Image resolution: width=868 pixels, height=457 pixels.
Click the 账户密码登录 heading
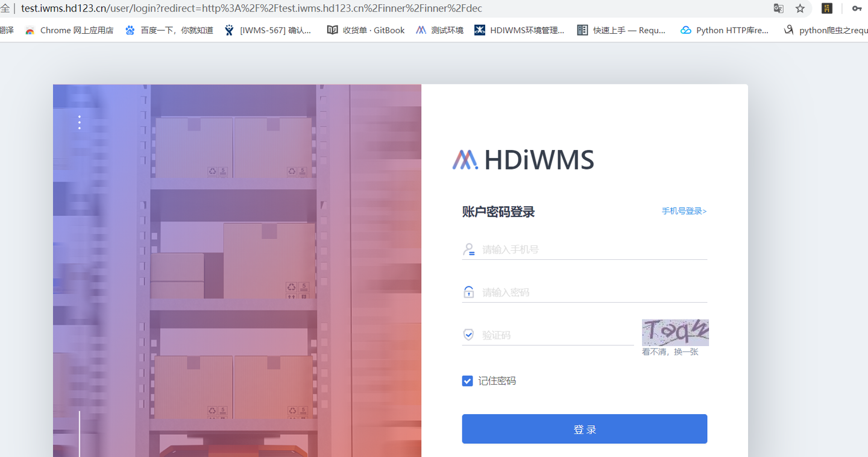click(x=498, y=212)
